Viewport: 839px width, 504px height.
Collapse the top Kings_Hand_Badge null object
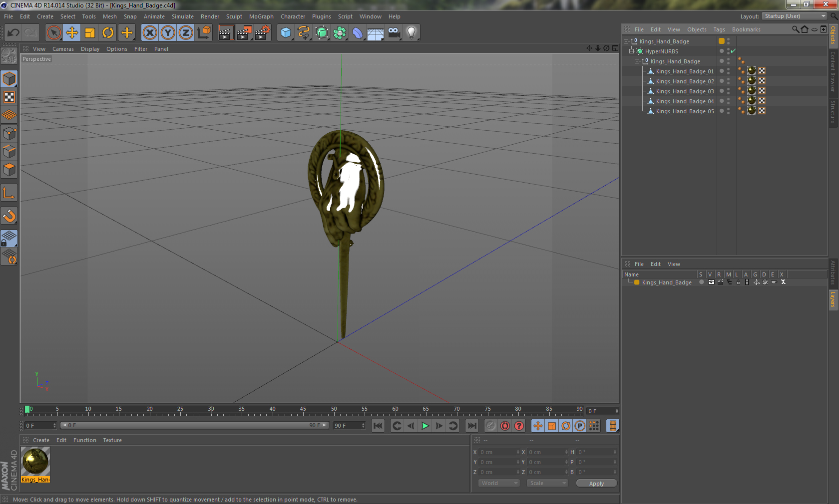[x=626, y=41]
